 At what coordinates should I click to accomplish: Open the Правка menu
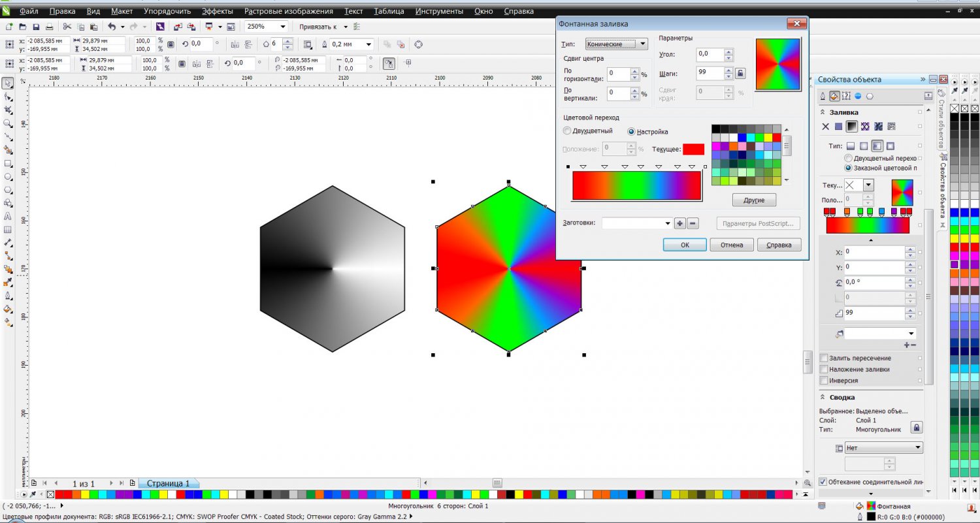63,11
